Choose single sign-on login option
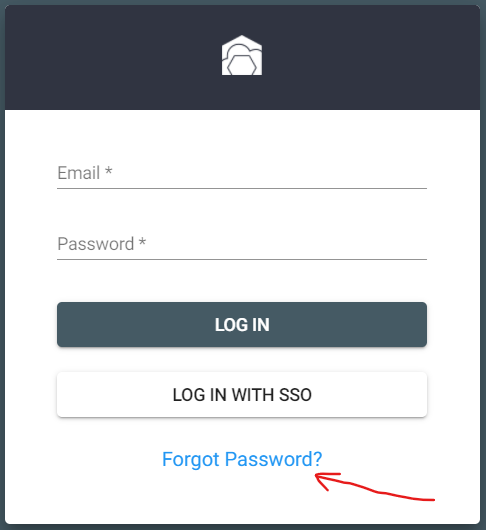Screen dimensions: 486x530 (x=242, y=395)
